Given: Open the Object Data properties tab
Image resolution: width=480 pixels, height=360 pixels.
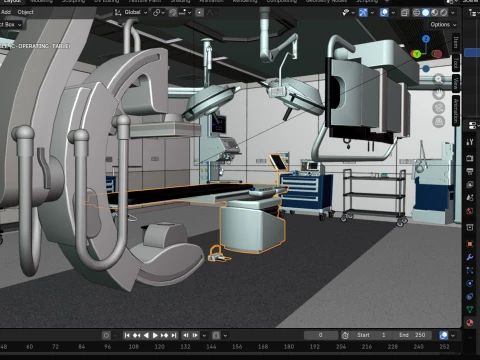Looking at the screenshot, I should click(470, 310).
